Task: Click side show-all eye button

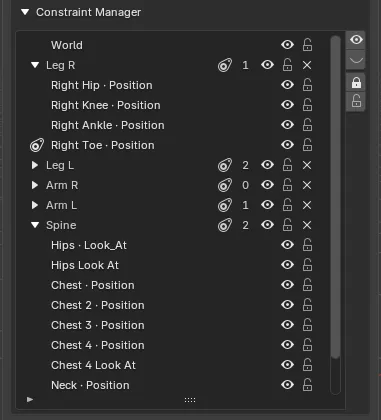Action: pos(356,40)
